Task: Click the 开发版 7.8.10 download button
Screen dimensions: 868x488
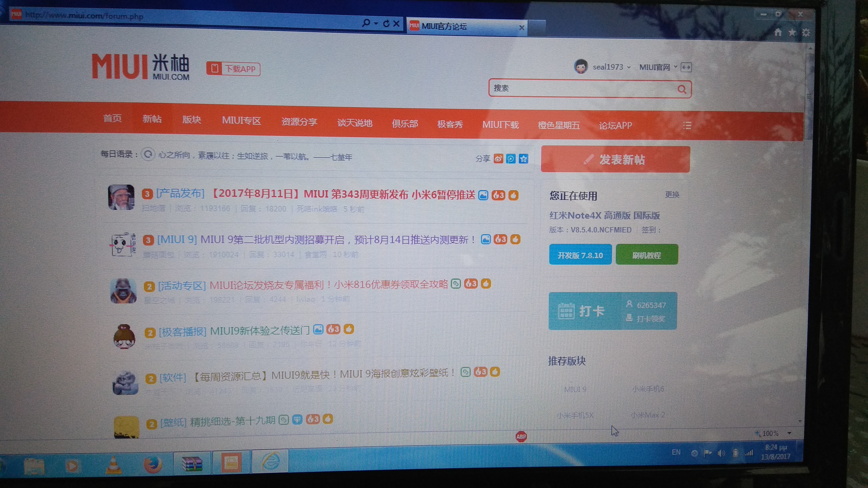Action: [580, 255]
